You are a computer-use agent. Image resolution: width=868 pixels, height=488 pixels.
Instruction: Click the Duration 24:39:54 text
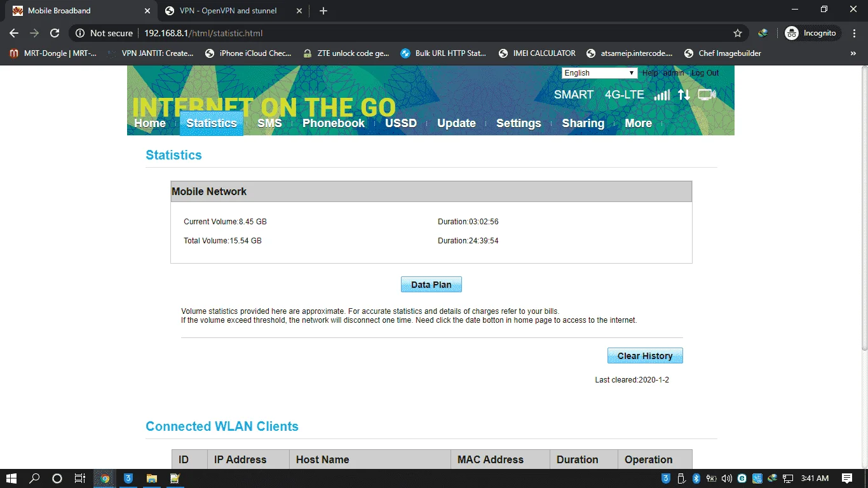468,241
